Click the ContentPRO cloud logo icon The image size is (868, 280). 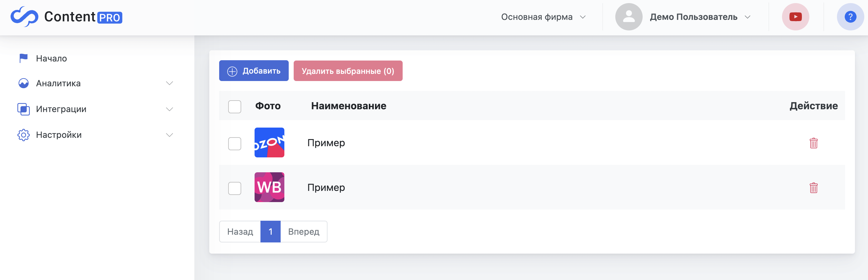point(24,16)
